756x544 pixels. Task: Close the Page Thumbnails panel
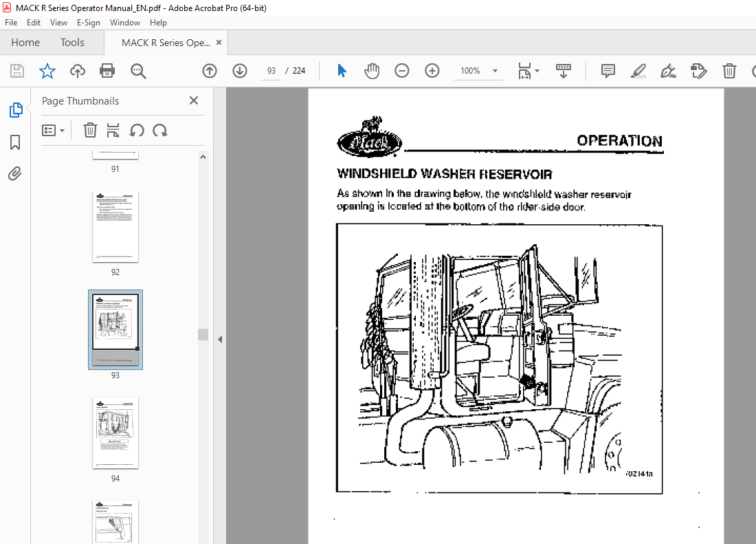click(193, 100)
